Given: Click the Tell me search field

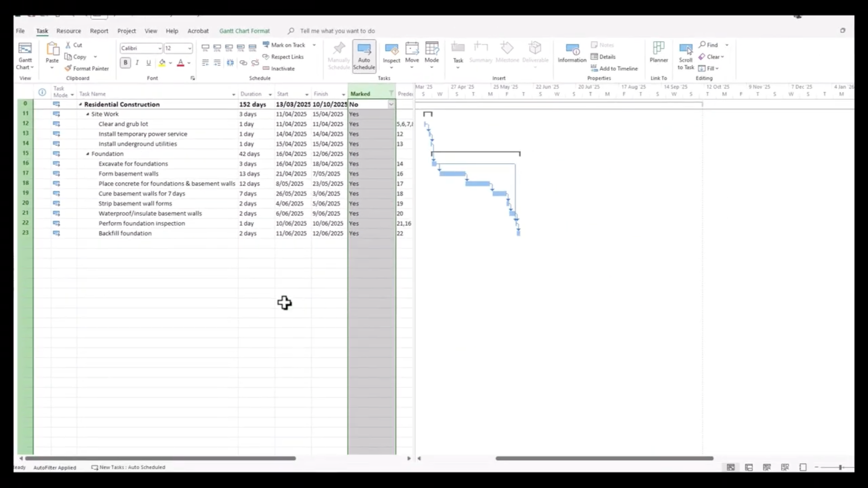Looking at the screenshot, I should coord(337,31).
